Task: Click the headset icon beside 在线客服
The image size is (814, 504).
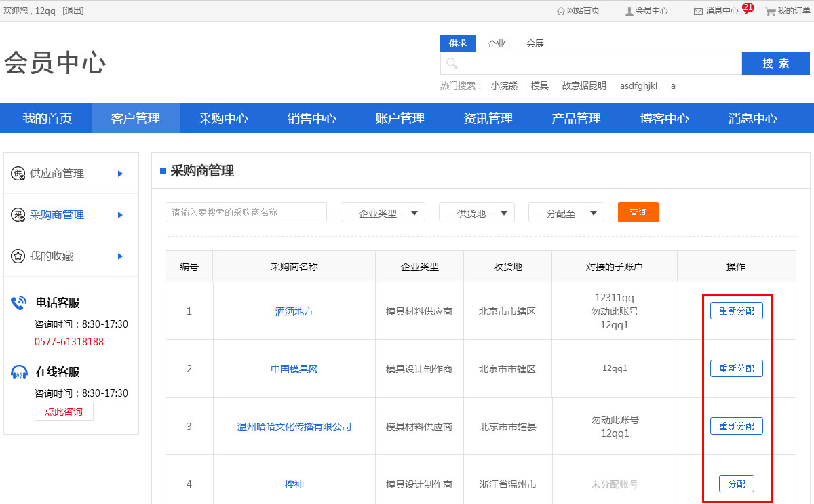Action: [19, 372]
